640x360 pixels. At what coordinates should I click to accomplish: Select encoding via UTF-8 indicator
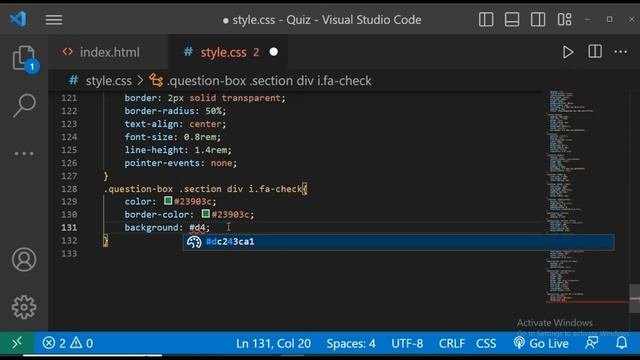coord(407,344)
